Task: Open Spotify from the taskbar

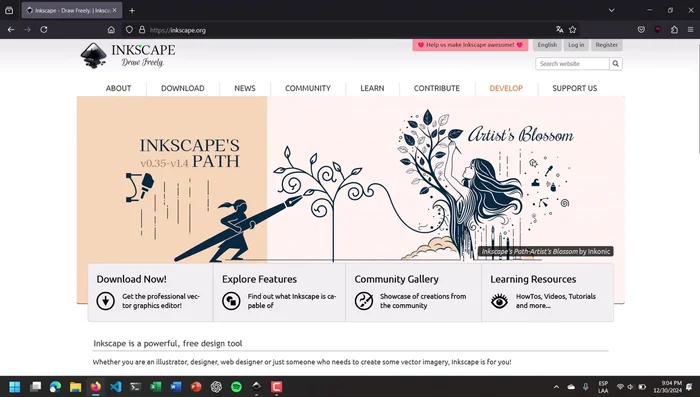Action: 236,387
